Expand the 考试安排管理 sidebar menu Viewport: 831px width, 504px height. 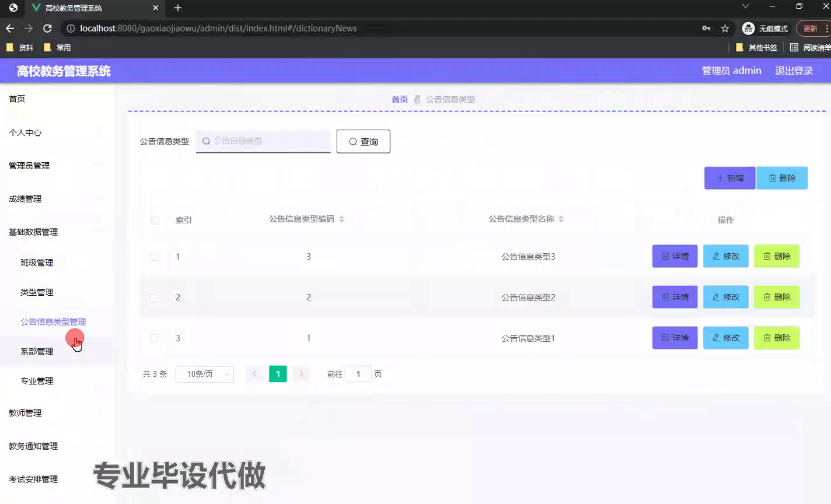56,480
